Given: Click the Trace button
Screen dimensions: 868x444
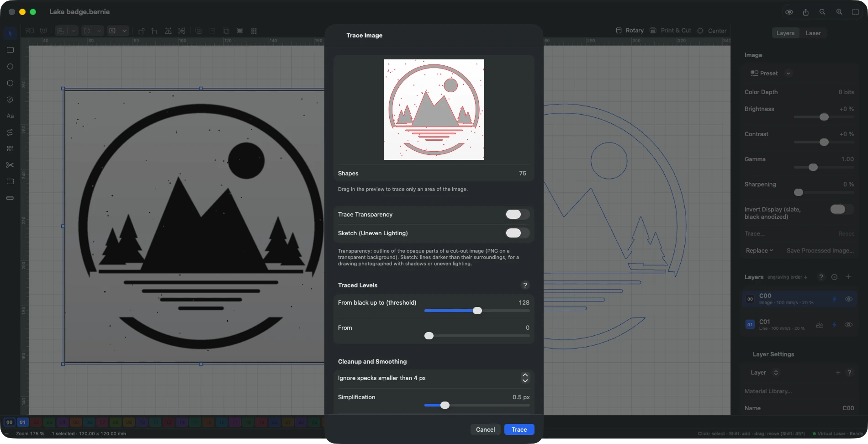Looking at the screenshot, I should 519,429.
